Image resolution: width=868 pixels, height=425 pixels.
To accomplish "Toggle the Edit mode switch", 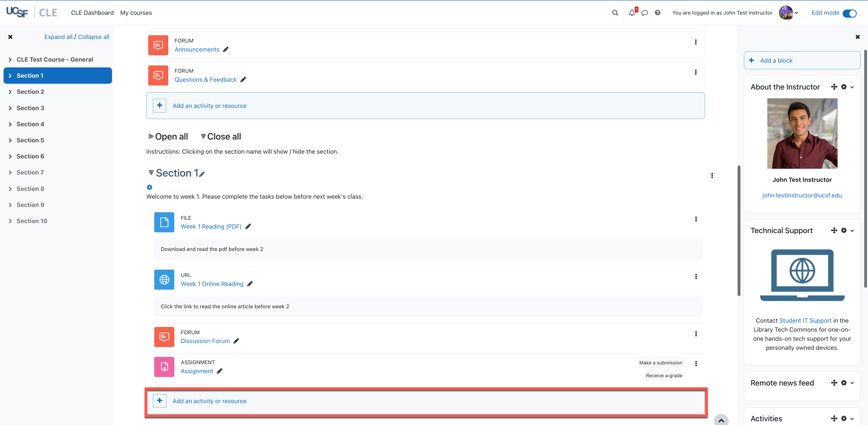I will (x=849, y=13).
